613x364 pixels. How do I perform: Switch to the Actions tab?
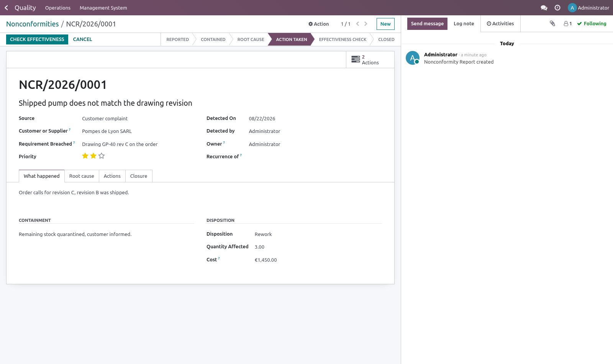[112, 176]
